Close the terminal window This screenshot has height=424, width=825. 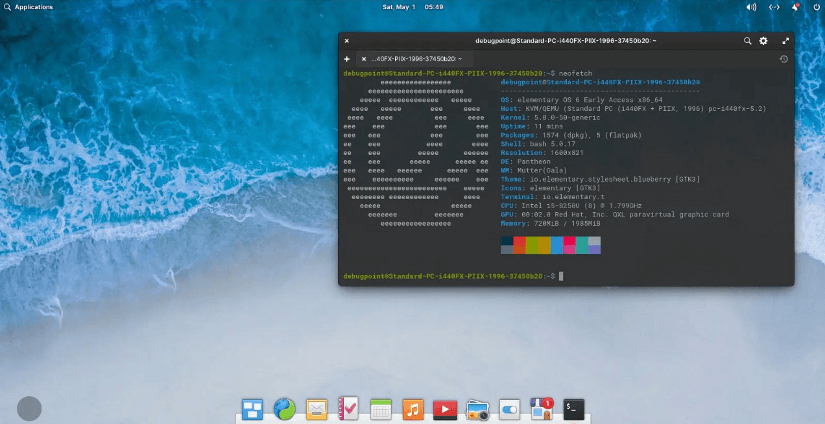pos(347,41)
